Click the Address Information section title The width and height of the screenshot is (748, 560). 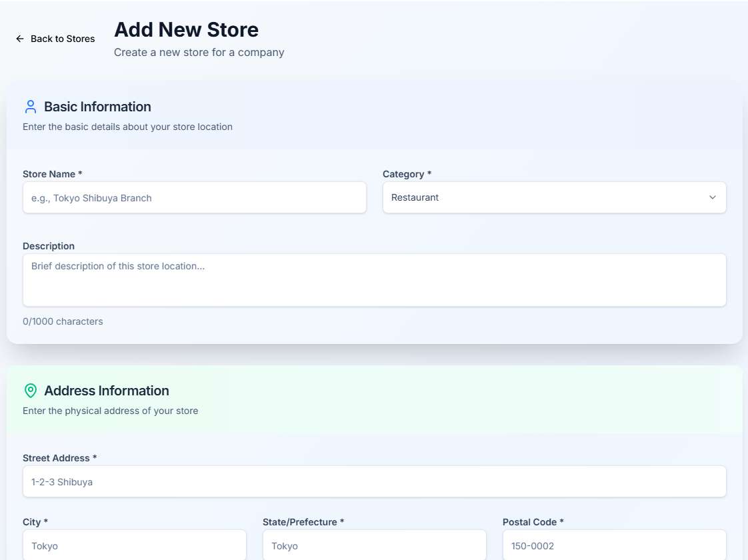pos(107,391)
